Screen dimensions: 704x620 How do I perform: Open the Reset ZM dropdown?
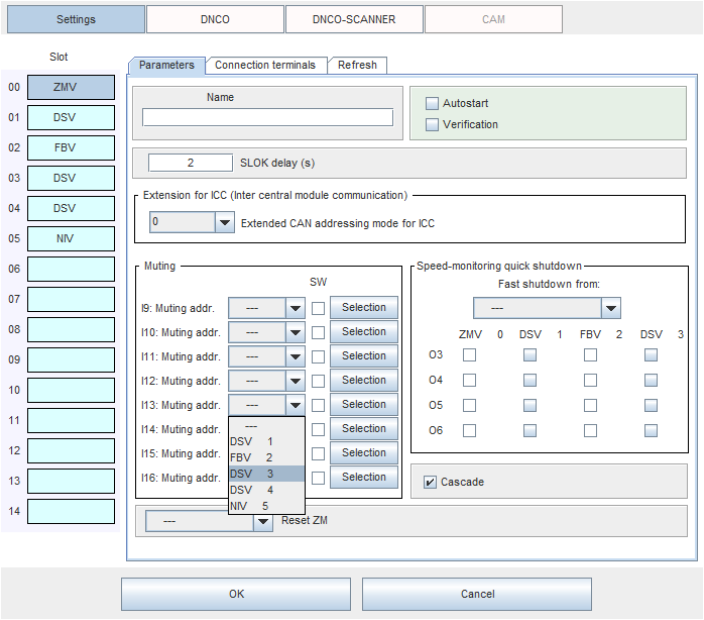(x=262, y=521)
